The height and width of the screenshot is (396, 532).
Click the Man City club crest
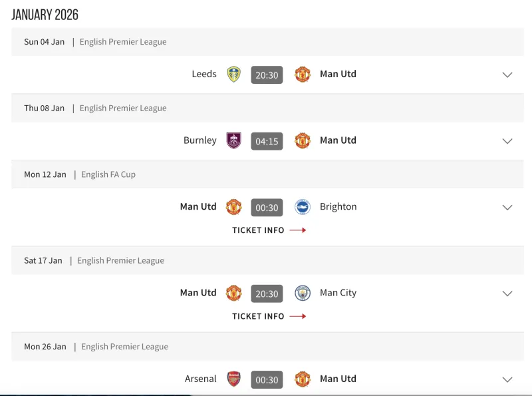point(303,293)
